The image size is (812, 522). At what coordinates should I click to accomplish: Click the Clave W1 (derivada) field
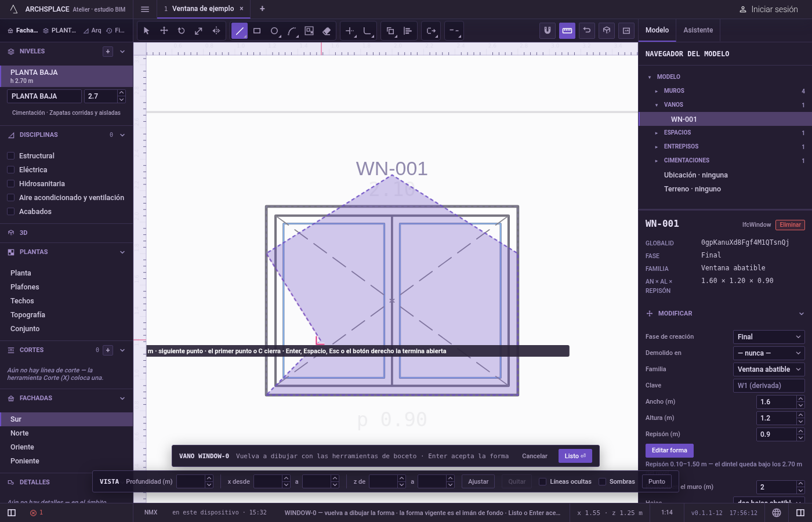click(x=769, y=386)
